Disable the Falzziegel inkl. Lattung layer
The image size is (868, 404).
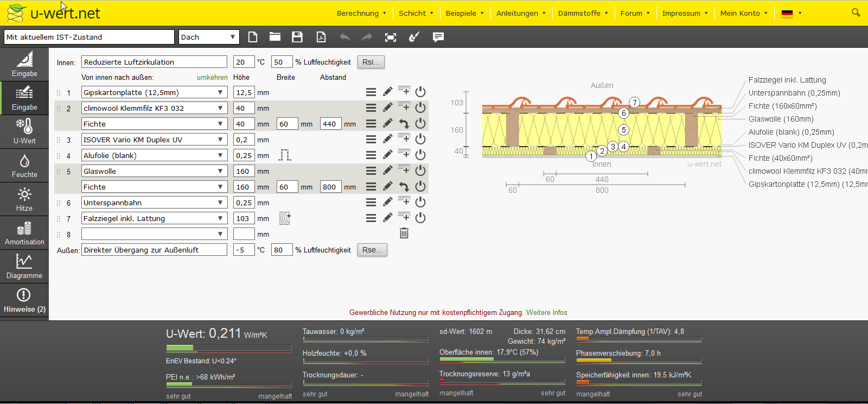pos(420,218)
